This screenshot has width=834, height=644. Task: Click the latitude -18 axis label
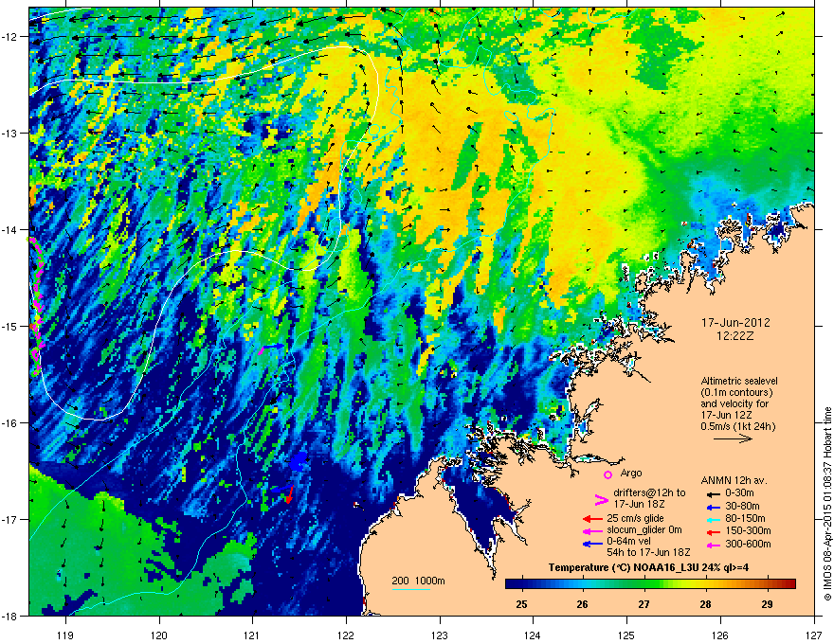(10, 616)
